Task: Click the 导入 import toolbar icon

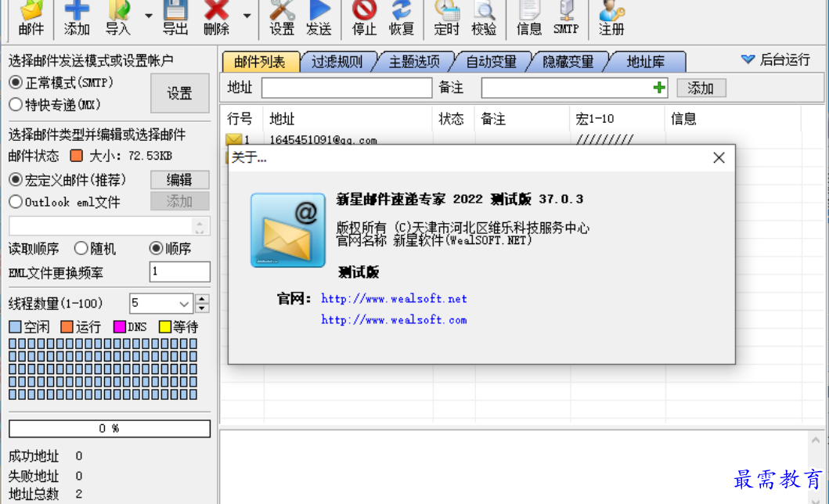Action: [118, 19]
